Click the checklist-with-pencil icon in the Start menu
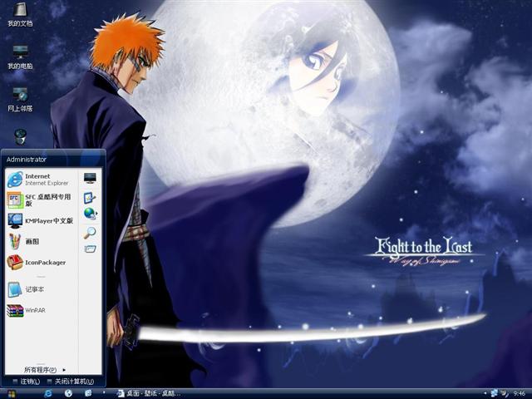532x399 pixels. coord(90,198)
